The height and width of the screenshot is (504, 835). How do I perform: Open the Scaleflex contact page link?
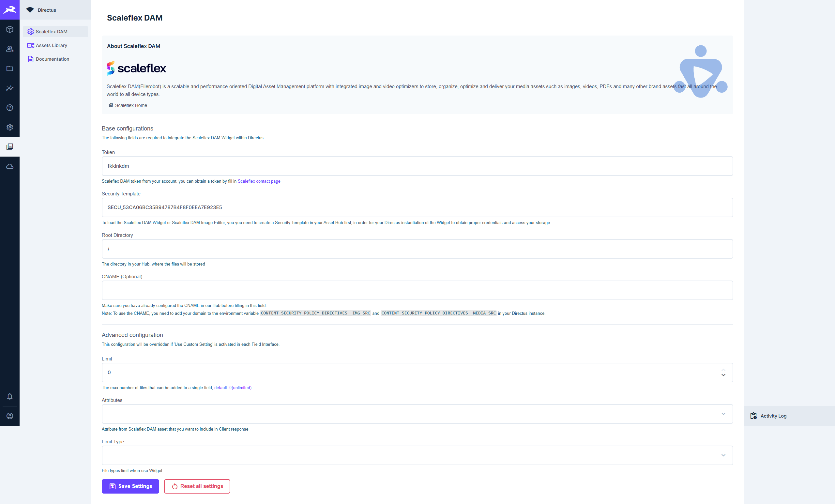259,181
